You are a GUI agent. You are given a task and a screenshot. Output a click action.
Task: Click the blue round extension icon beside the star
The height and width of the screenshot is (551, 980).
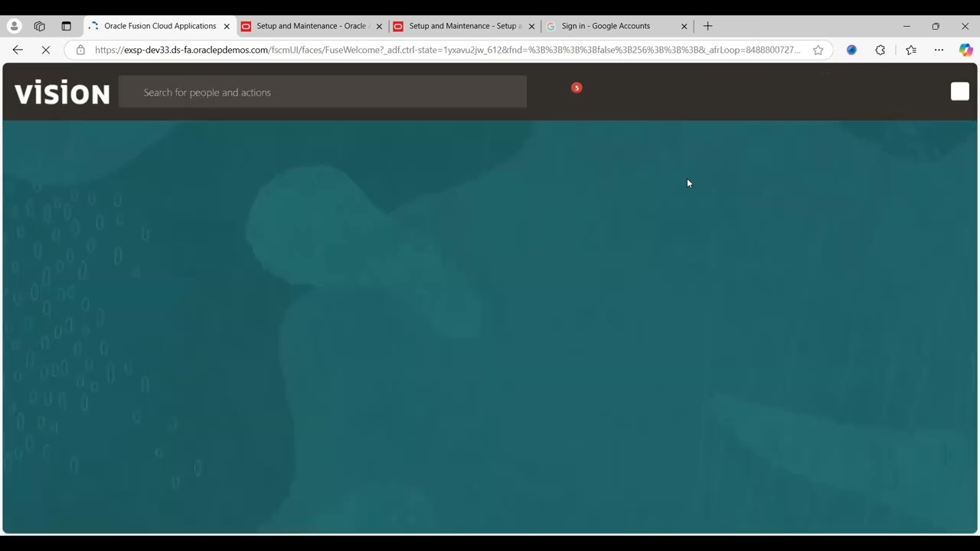(852, 50)
